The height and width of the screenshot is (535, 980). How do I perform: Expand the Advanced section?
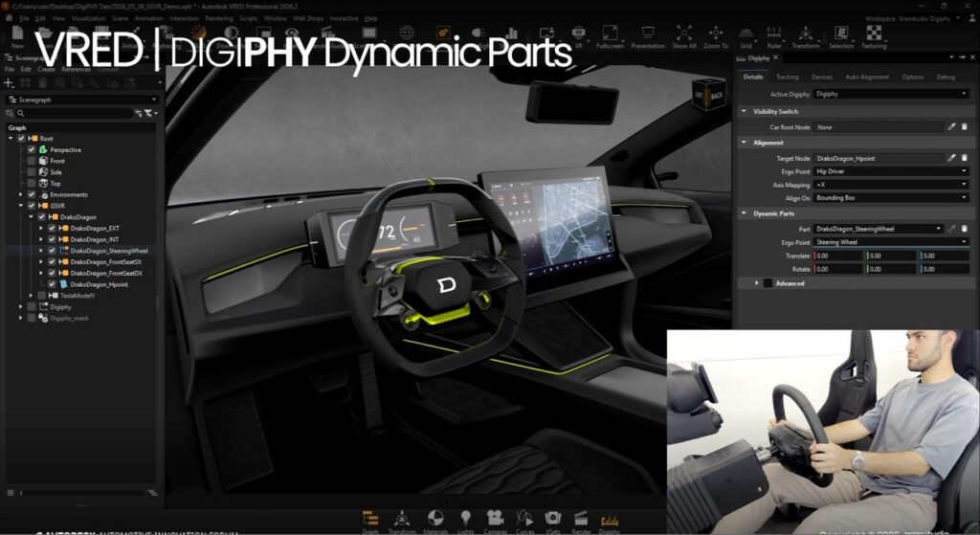coord(756,283)
